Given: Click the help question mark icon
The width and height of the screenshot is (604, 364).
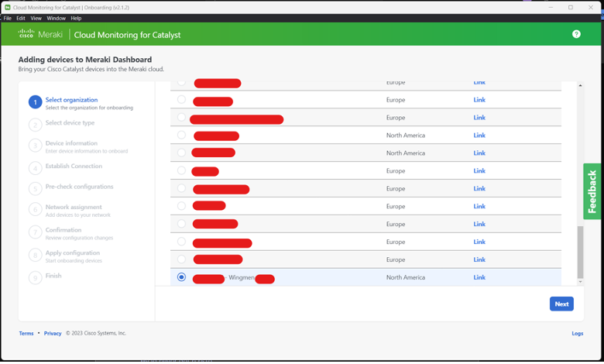Looking at the screenshot, I should coord(576,34).
